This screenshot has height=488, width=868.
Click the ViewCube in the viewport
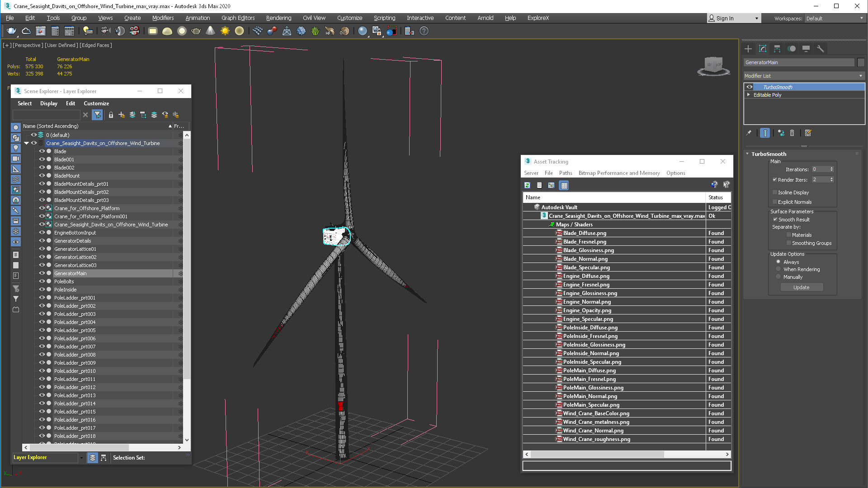(x=713, y=66)
